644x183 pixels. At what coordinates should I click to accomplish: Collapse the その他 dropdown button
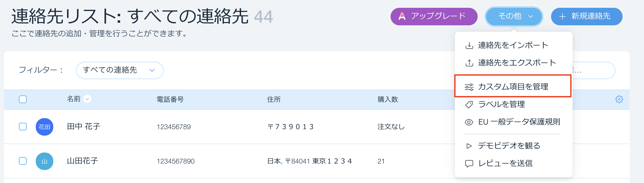pos(514,16)
